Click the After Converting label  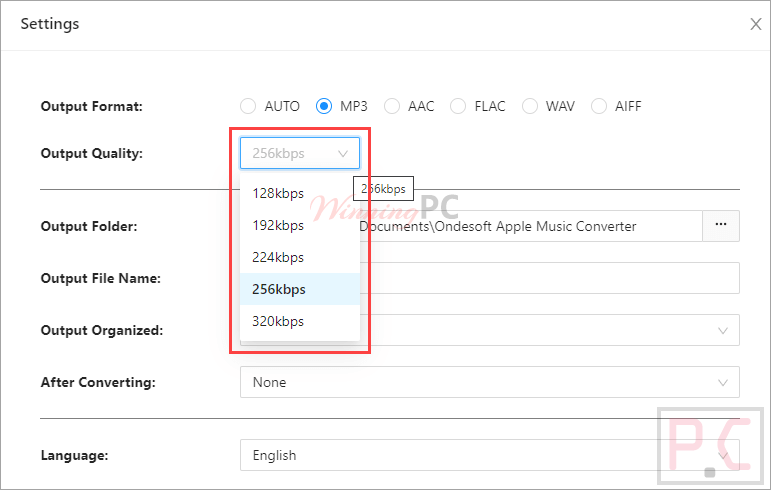pyautogui.click(x=98, y=382)
